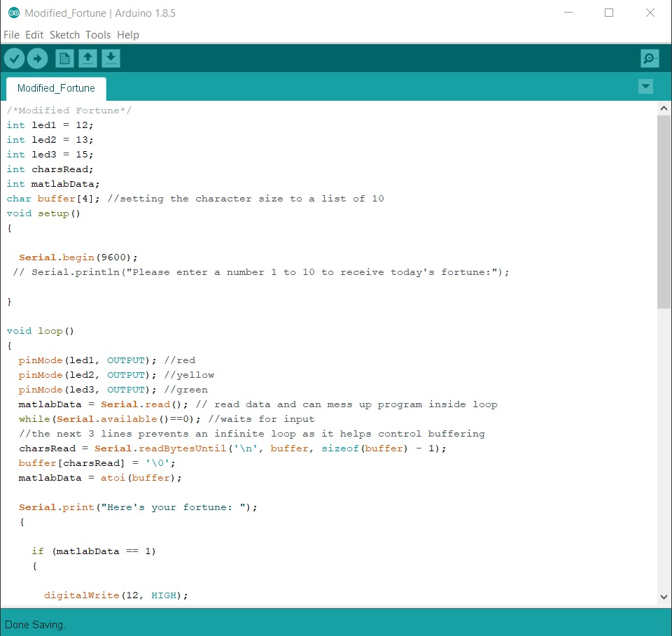Click the Serial.print "Here's your fortune" line
This screenshot has height=636, width=672.
(x=138, y=507)
